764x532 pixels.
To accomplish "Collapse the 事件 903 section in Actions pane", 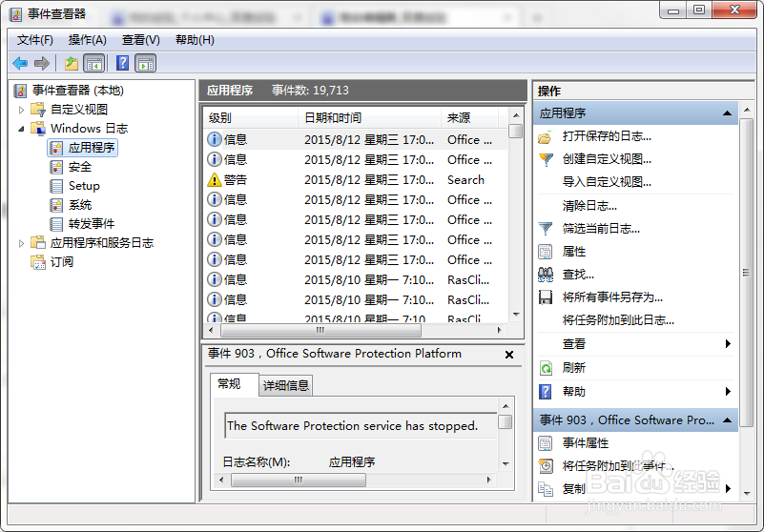I will (727, 419).
